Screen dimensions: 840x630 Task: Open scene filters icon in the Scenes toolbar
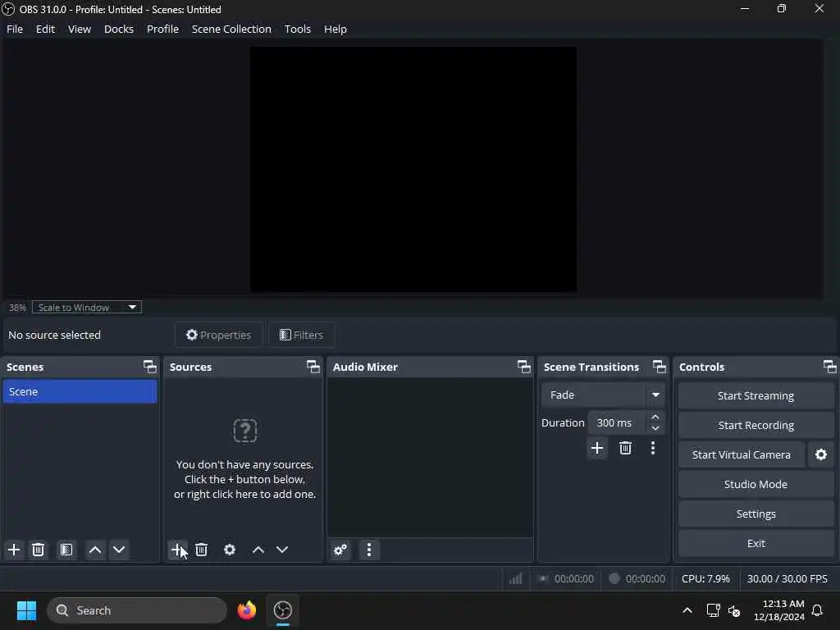pos(66,550)
